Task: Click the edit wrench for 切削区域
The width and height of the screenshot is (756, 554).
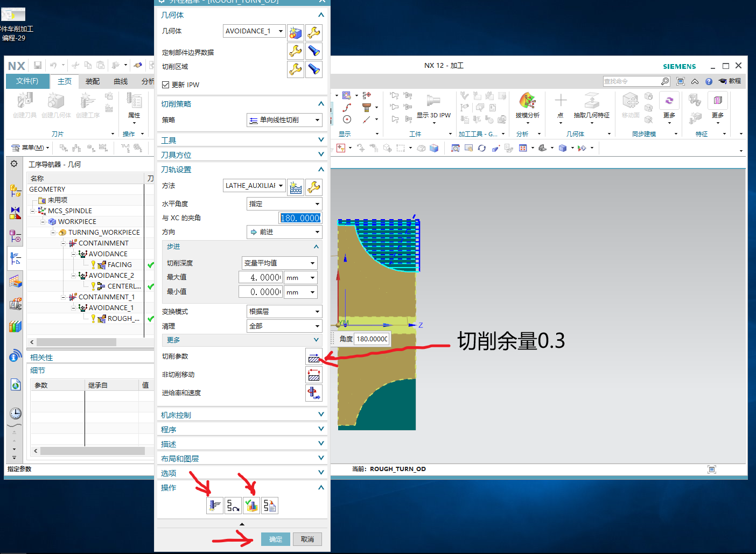Action: coord(296,69)
